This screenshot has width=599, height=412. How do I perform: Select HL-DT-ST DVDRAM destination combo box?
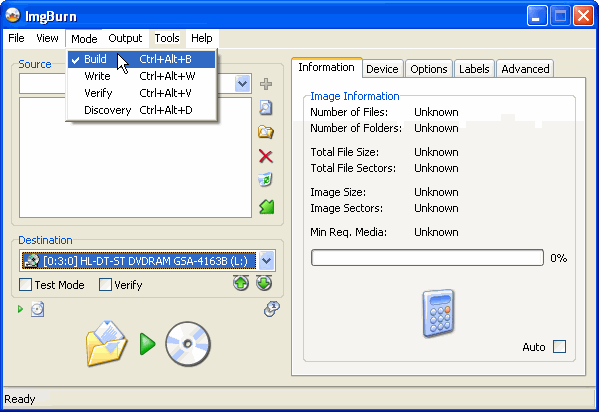click(147, 261)
